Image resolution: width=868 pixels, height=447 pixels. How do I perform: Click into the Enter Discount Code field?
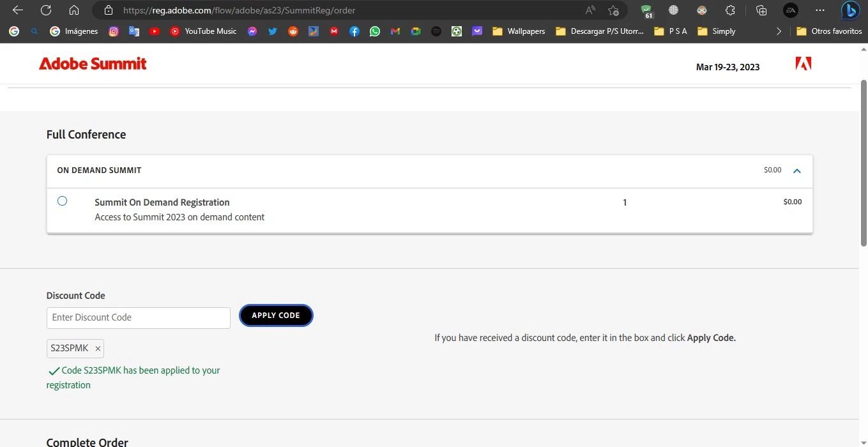point(138,317)
